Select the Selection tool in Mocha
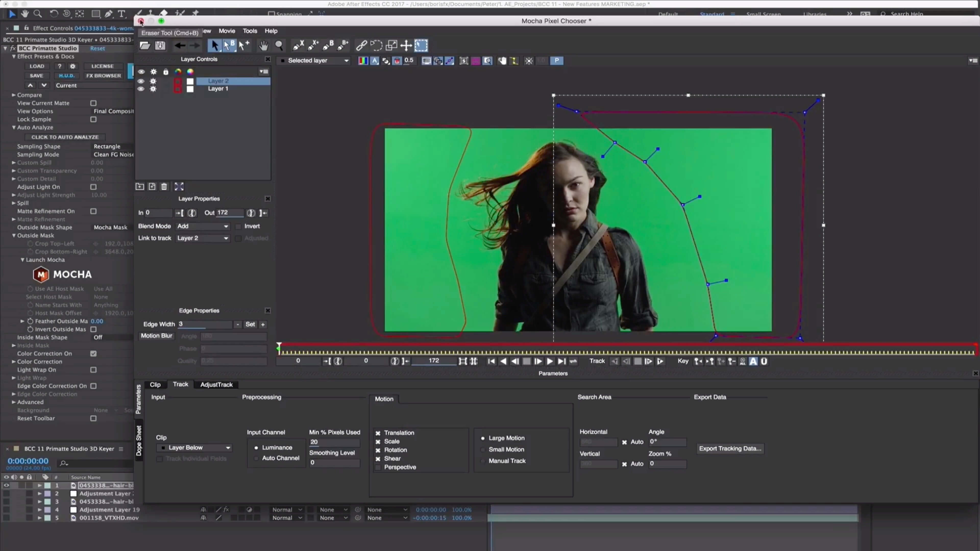980x551 pixels. point(214,45)
